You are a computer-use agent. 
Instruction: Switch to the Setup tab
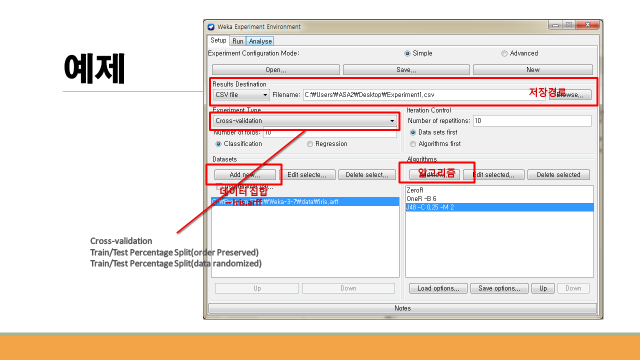(218, 40)
